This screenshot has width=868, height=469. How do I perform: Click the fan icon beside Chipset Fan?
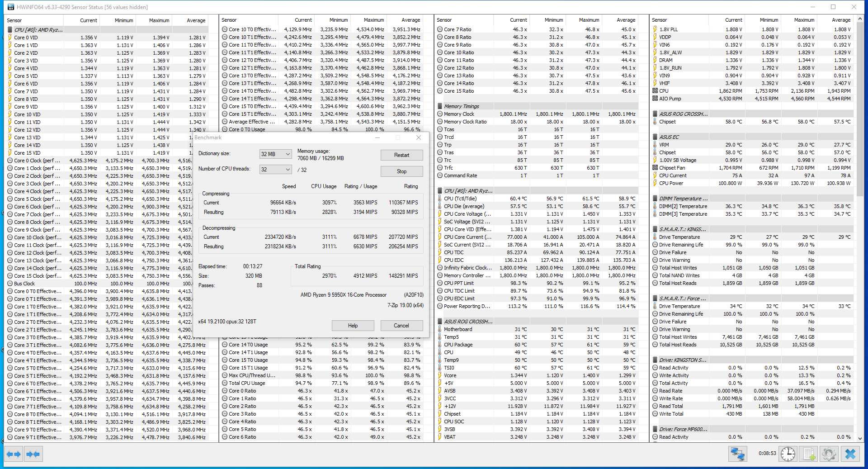coord(655,168)
